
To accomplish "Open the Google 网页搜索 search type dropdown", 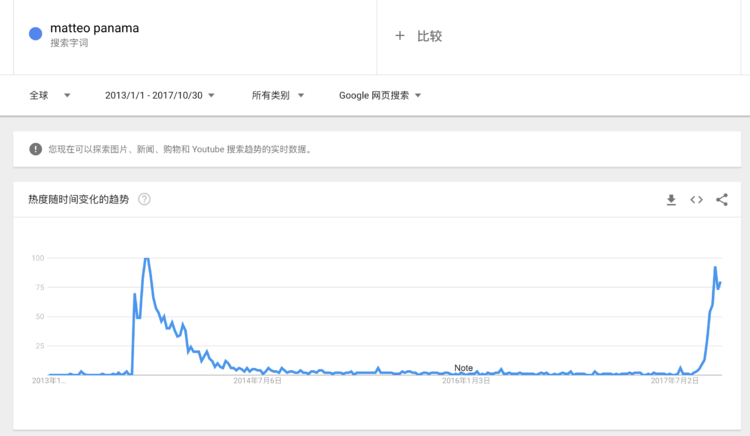I will point(380,95).
